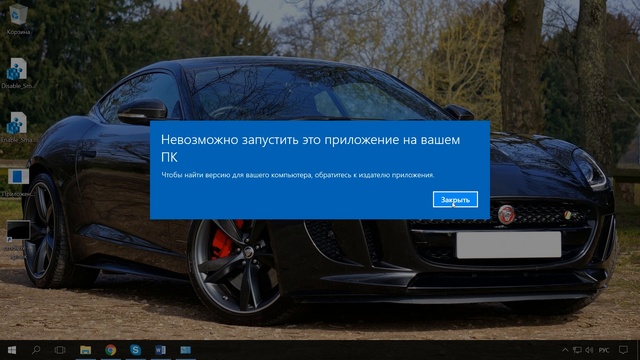Open the Корзина recycle bin icon

(18, 18)
